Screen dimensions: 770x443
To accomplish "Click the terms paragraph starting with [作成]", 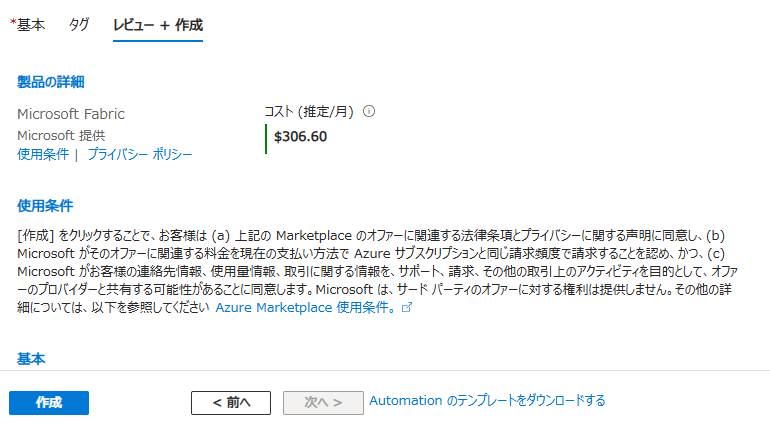I will coord(378,272).
